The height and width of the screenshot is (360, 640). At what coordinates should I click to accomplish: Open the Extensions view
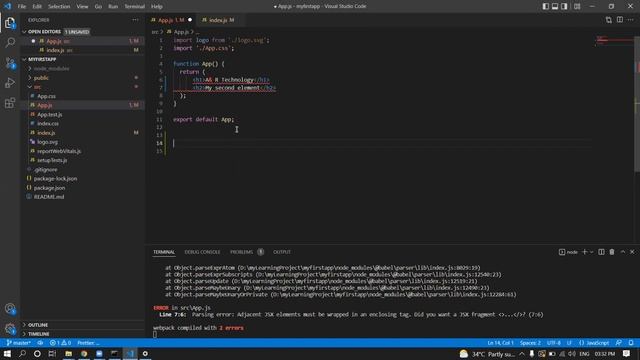click(10, 103)
